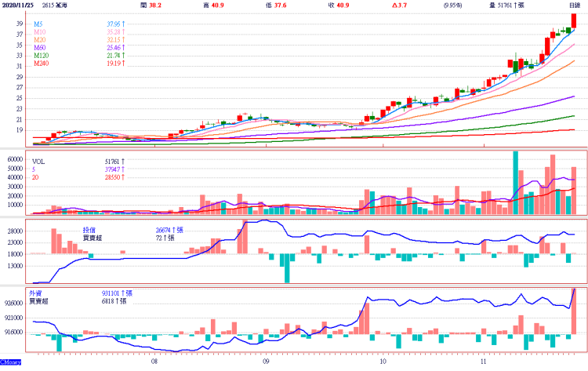Click the latest red candlestick at far right
588x371 pixels.
pos(574,22)
